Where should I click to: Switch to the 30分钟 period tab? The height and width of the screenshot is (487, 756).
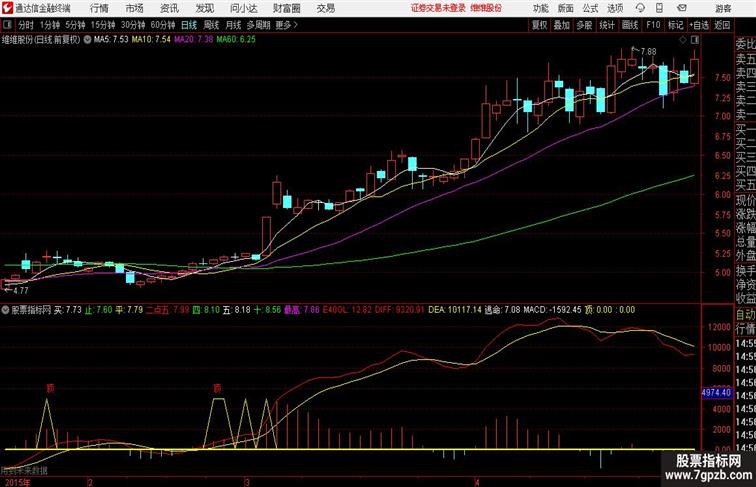[x=133, y=25]
